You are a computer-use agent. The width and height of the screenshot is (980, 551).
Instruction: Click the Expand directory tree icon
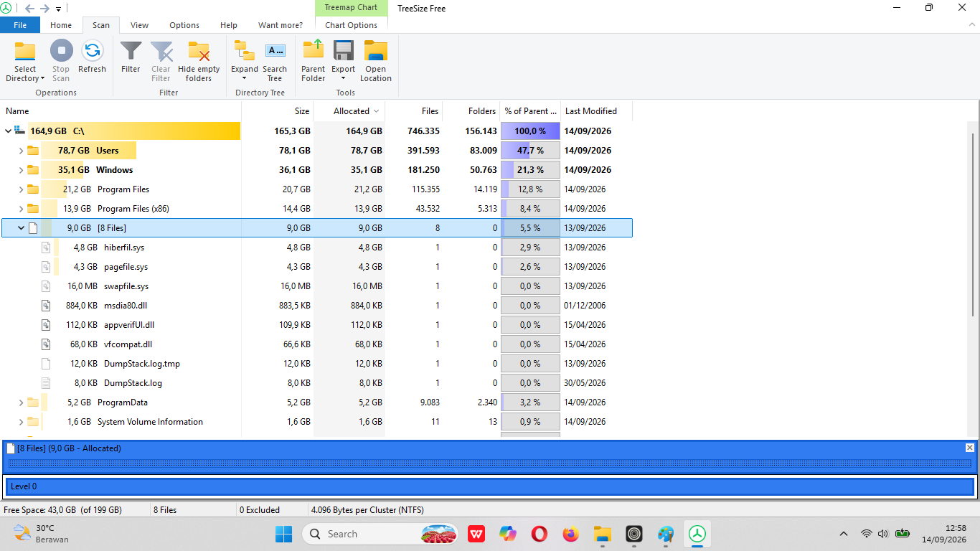(x=245, y=51)
